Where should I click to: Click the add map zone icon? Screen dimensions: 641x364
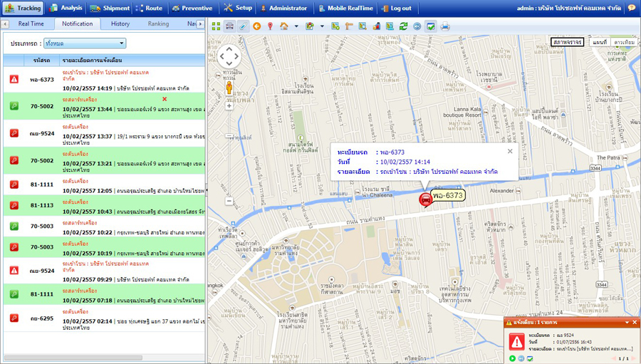335,26
